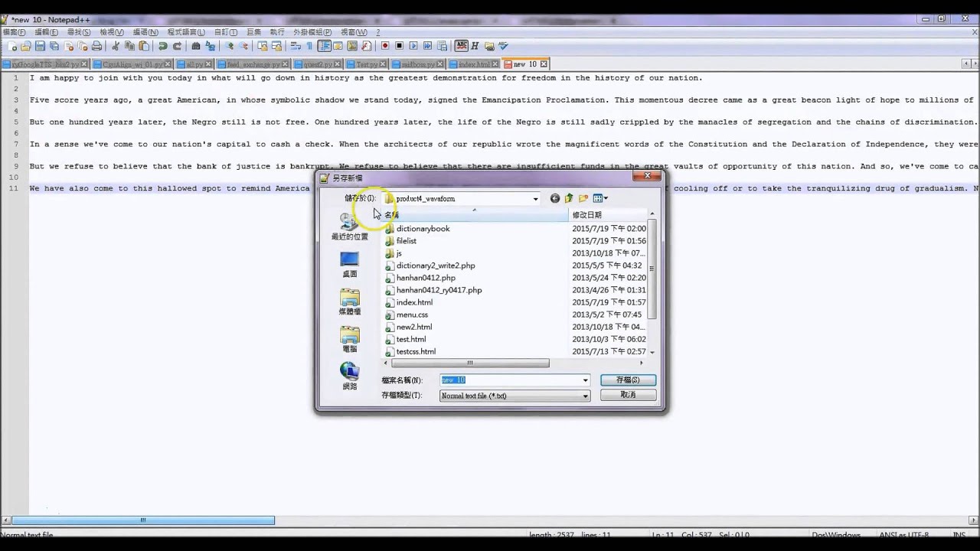Go back using dialog back arrow icon
980x551 pixels.
555,199
